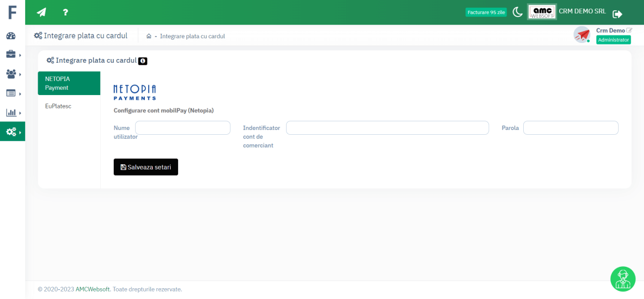This screenshot has width=644, height=299.
Task: Expand the users group menu in sidebar
Action: [x=11, y=74]
